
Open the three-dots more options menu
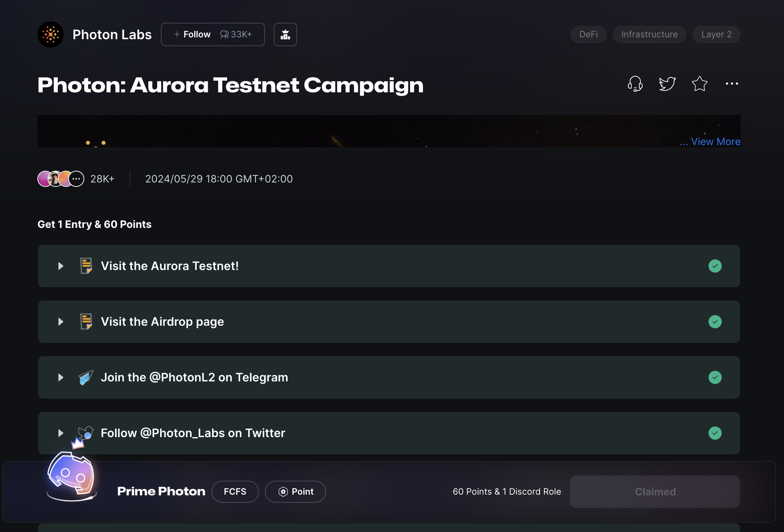[732, 84]
